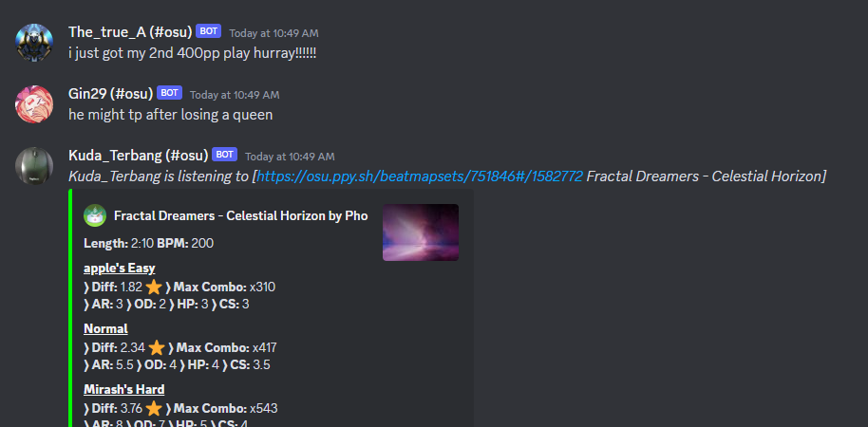868x427 pixels.
Task: Click the timestamp on Kuda_Terbang's message
Action: (290, 157)
